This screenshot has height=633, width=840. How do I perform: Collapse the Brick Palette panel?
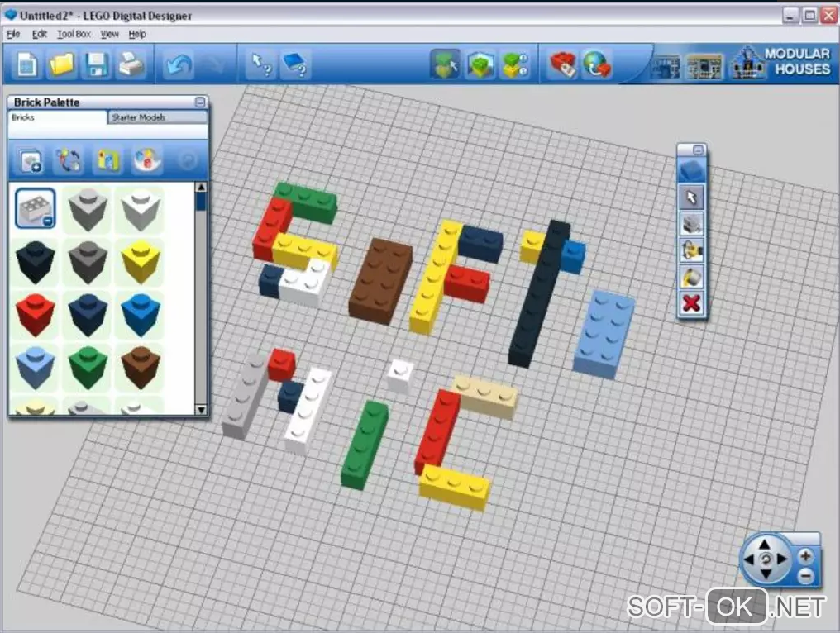(200, 102)
